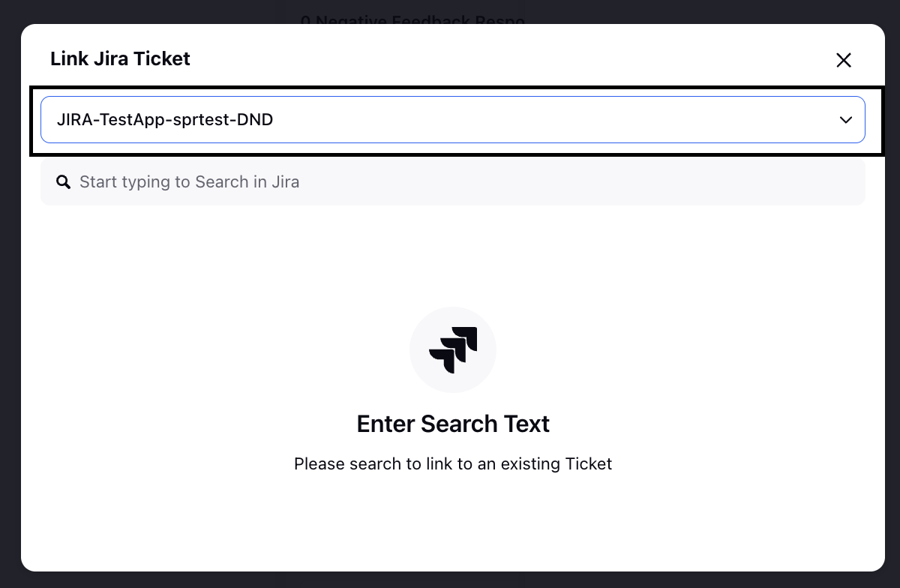Open the JIRA-TestApp-sprtest-DND combo box
The width and height of the screenshot is (900, 588).
(x=453, y=119)
